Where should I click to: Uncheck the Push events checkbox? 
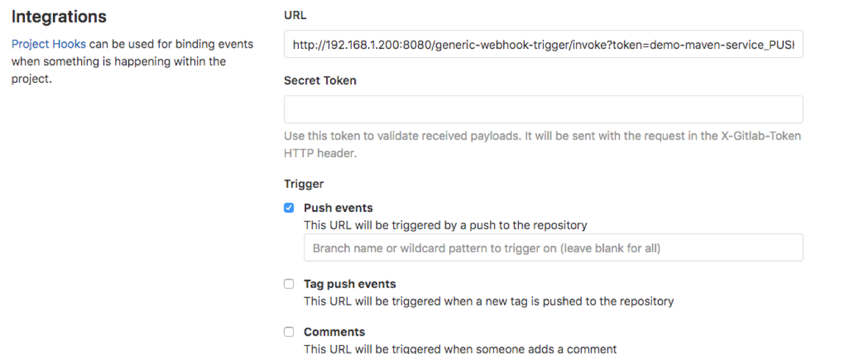click(x=289, y=208)
